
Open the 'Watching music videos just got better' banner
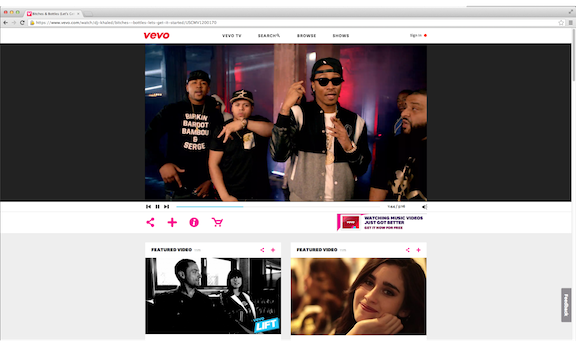382,222
